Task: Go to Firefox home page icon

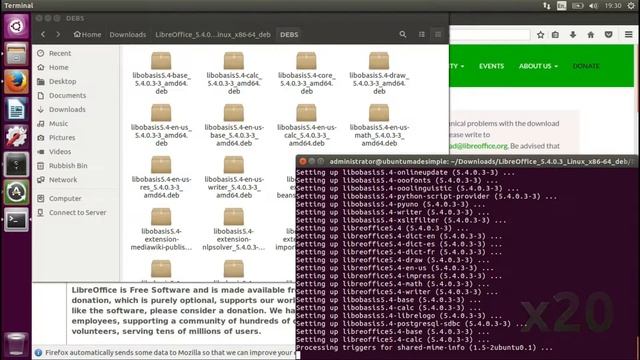Action: 591,35
